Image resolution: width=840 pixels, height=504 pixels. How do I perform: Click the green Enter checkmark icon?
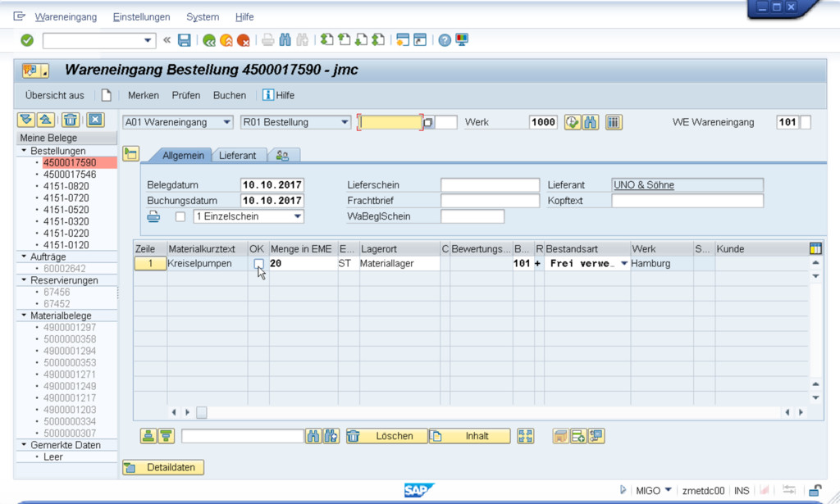[27, 40]
